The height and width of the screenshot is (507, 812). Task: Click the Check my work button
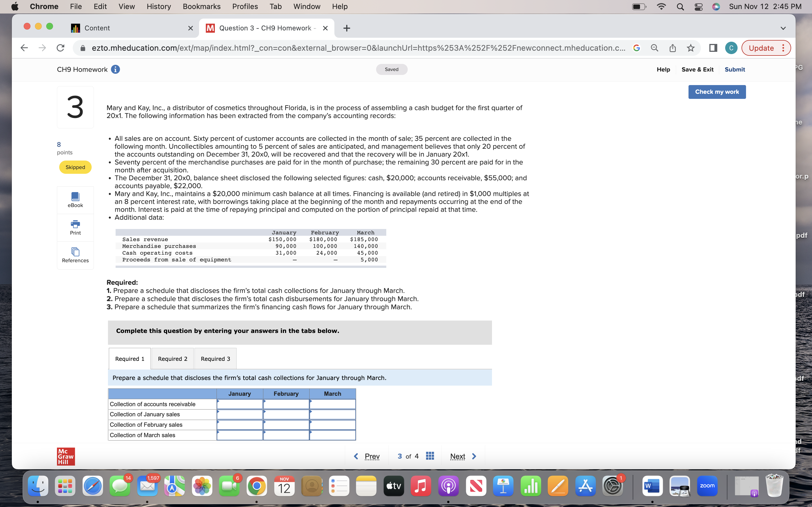tap(717, 92)
